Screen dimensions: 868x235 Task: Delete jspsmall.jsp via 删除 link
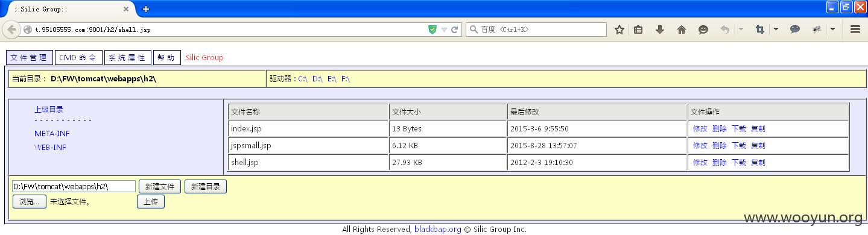[720, 146]
